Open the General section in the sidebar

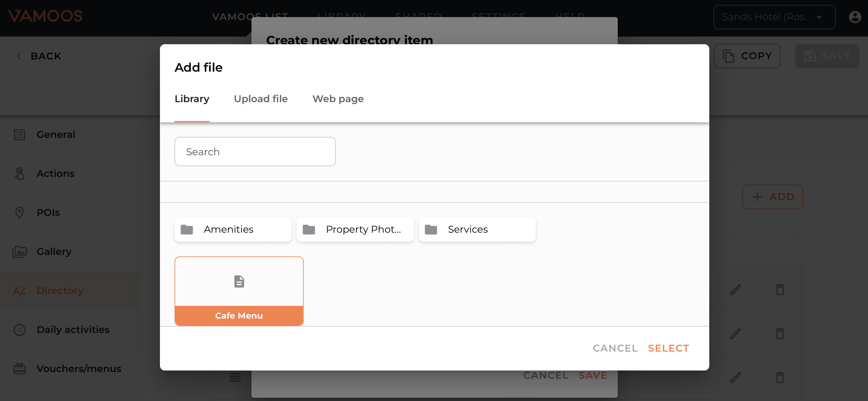point(56,134)
